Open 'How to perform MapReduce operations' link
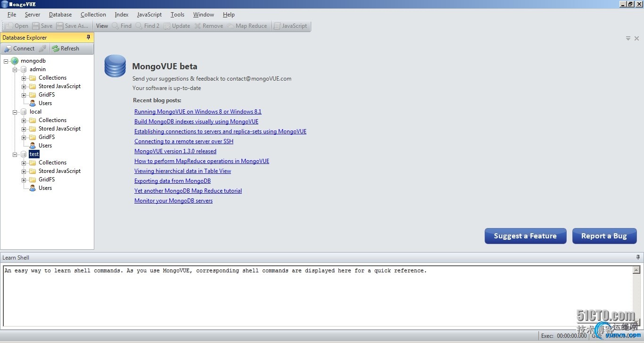The width and height of the screenshot is (644, 343). (x=202, y=161)
